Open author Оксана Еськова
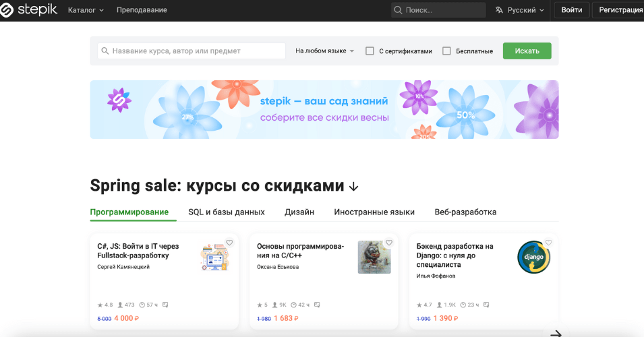 pos(278,267)
